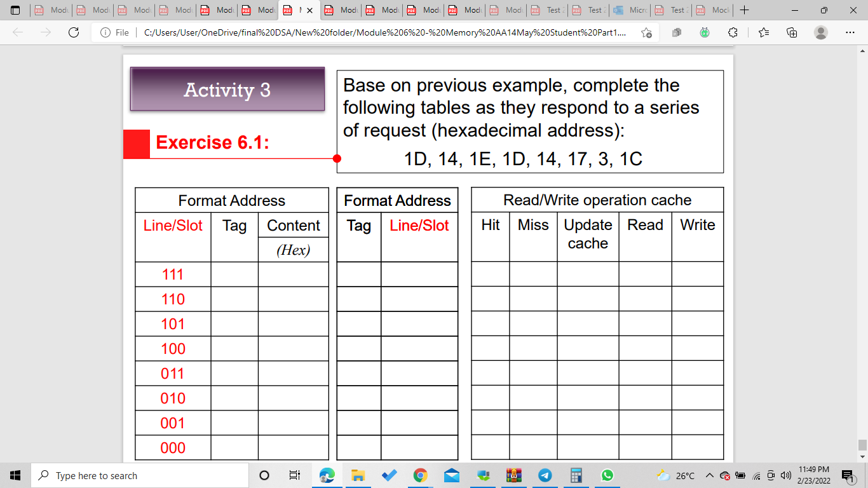Click the Type here to search box
868x488 pixels.
[140, 475]
